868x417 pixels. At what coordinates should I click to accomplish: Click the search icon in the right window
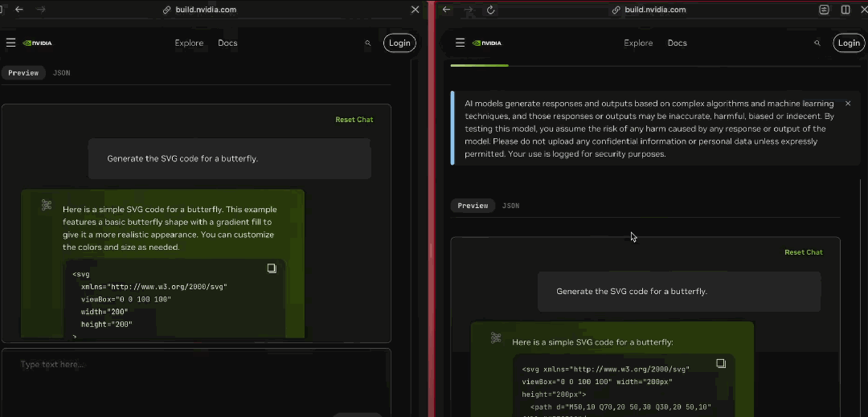coord(817,43)
